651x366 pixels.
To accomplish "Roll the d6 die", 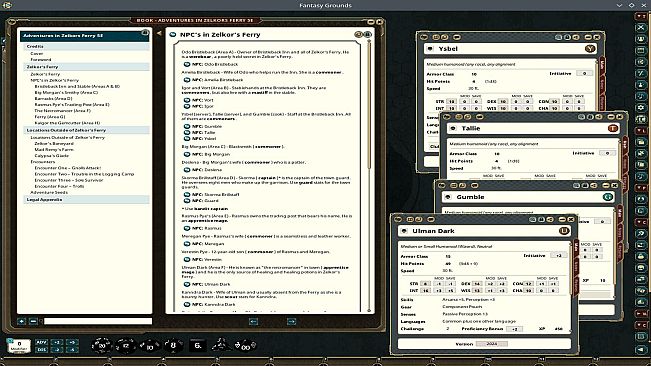I will (x=198, y=345).
